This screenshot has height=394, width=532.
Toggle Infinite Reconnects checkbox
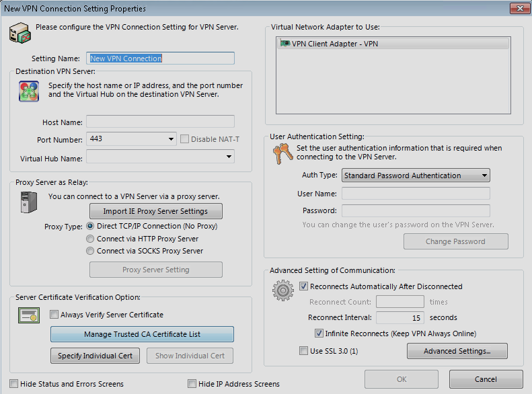[319, 333]
